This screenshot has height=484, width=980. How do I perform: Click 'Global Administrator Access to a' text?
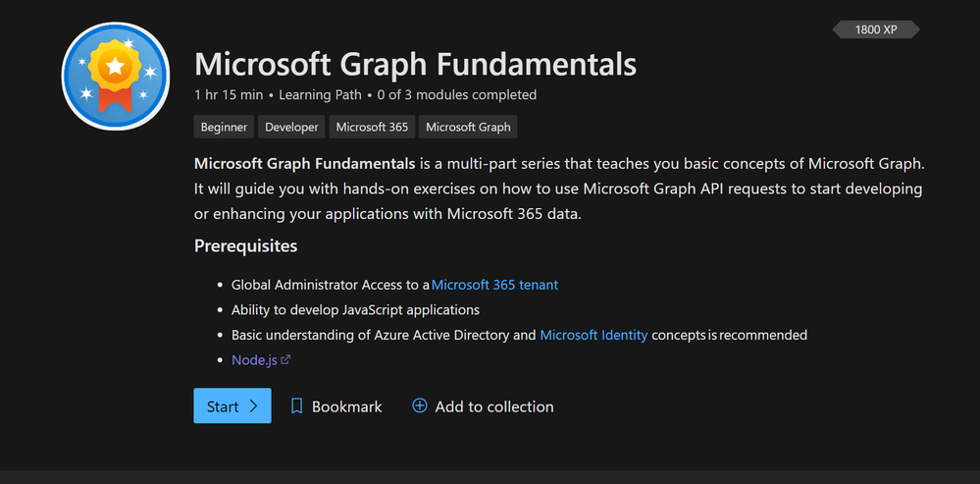(x=331, y=285)
